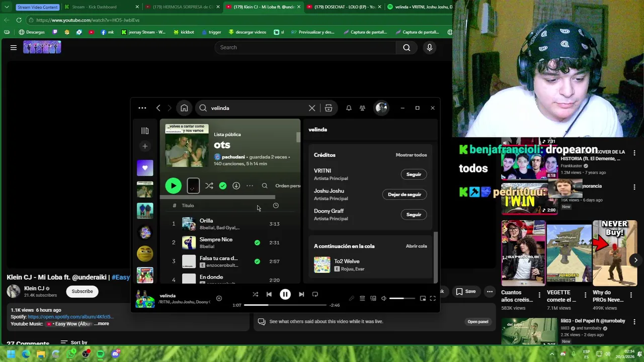Pause playback in the Spotify player
The image size is (644, 362).
click(285, 295)
